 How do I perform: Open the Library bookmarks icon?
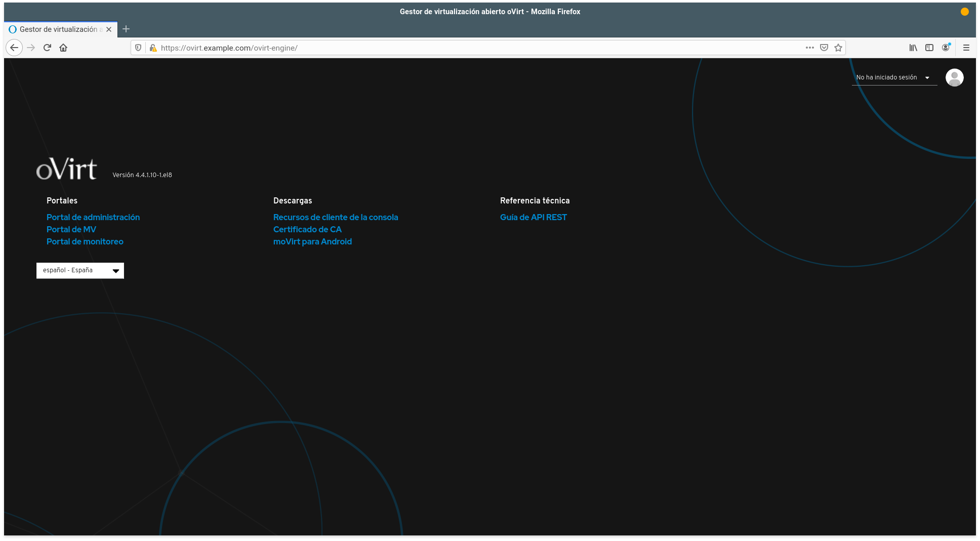(913, 48)
